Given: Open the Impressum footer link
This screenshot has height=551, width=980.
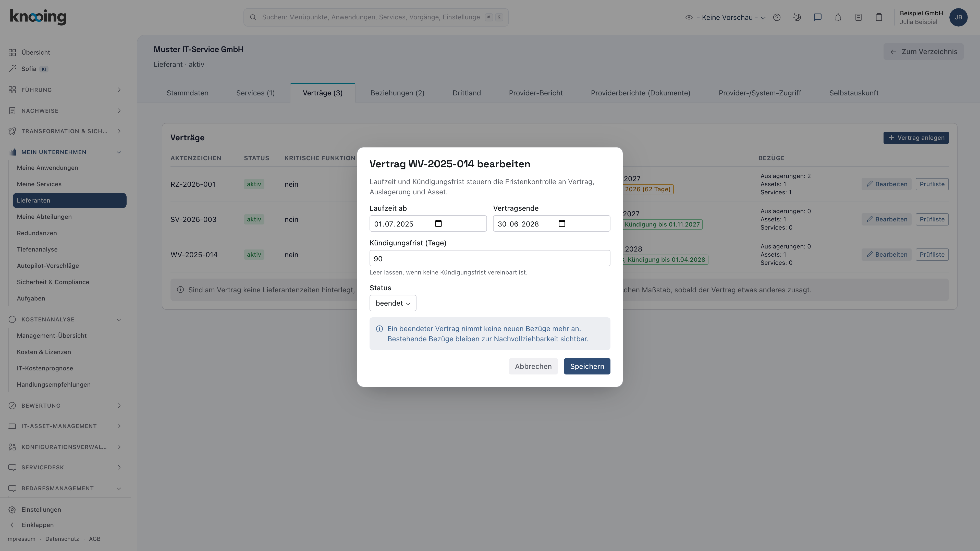Looking at the screenshot, I should [x=20, y=539].
